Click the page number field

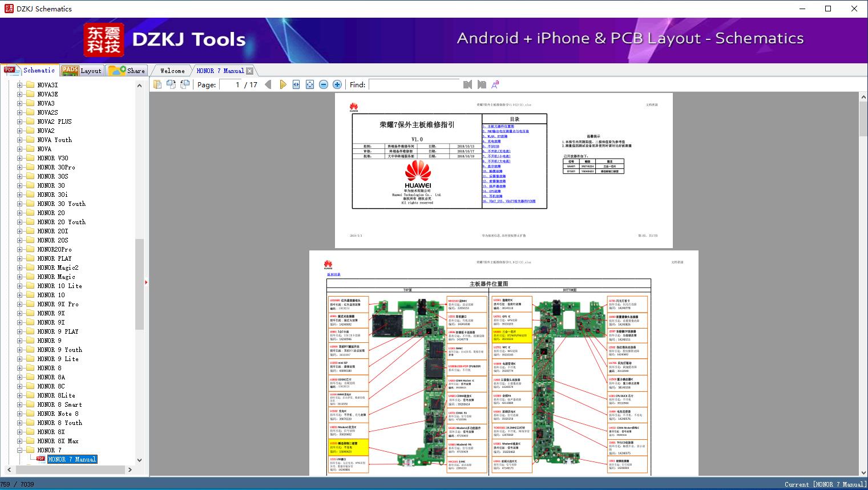click(231, 84)
